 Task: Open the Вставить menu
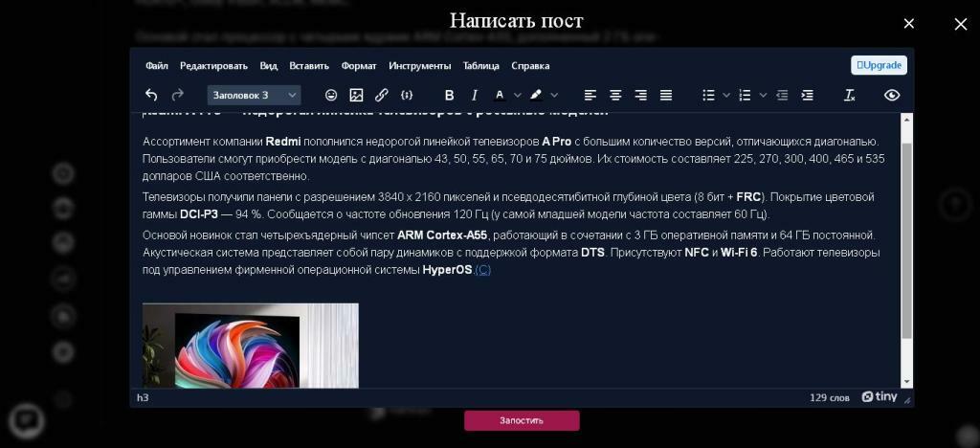pos(309,66)
